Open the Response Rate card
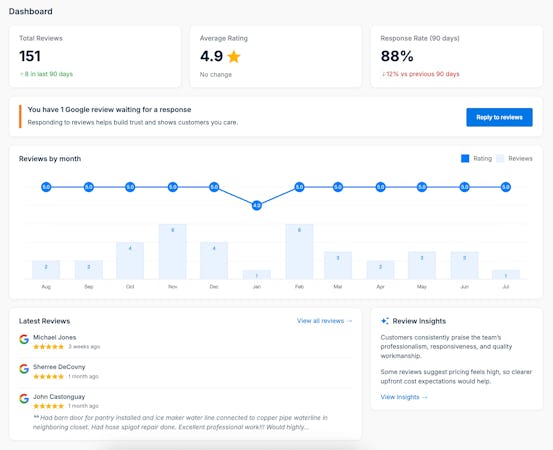This screenshot has height=450, width=553. pyautogui.click(x=456, y=56)
